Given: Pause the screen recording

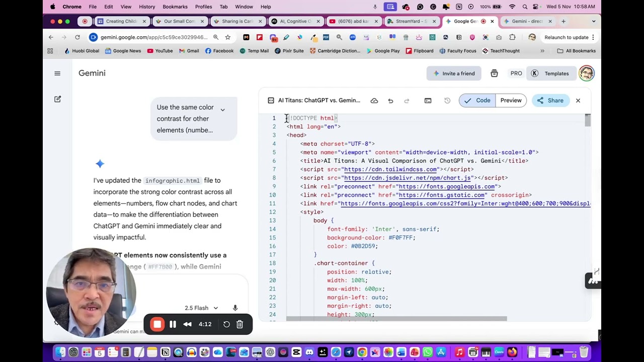Looking at the screenshot, I should [173, 324].
